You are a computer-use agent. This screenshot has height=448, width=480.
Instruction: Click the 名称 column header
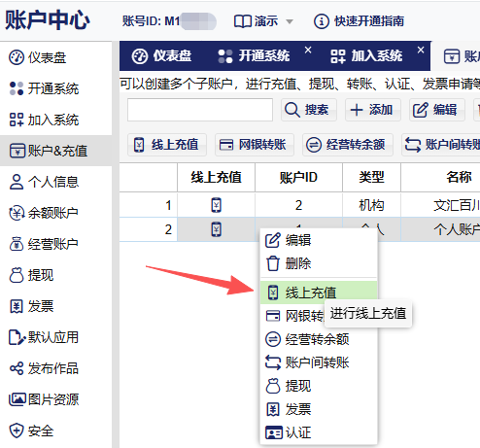pyautogui.click(x=440, y=177)
